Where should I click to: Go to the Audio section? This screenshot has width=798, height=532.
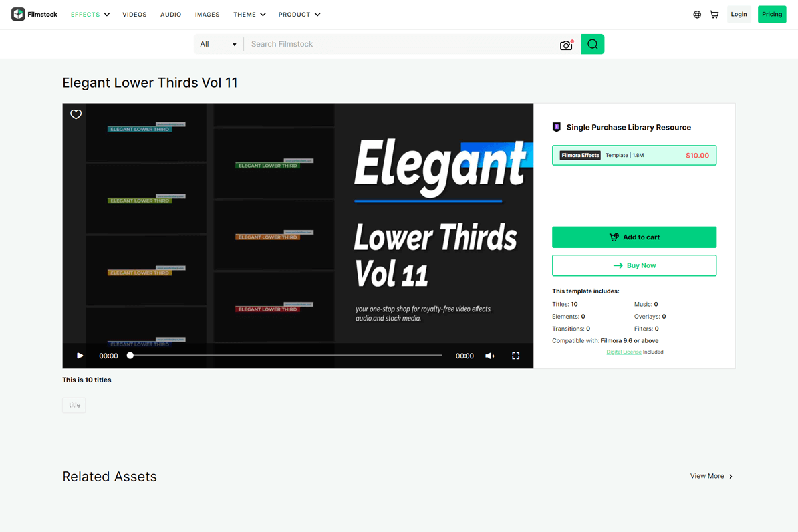pos(170,15)
